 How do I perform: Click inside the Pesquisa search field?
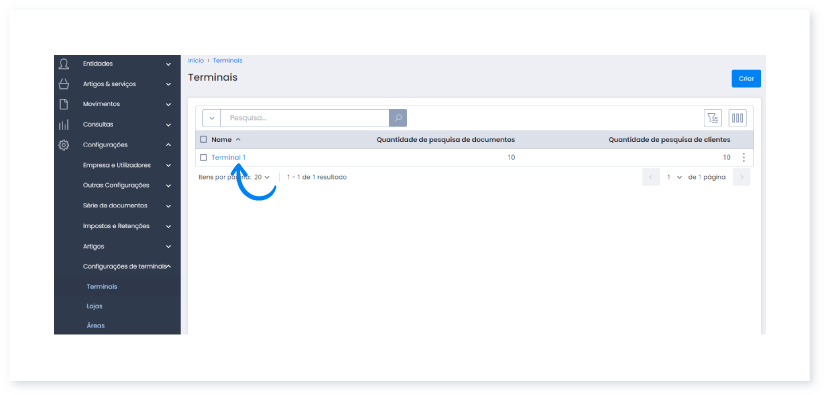pos(305,118)
